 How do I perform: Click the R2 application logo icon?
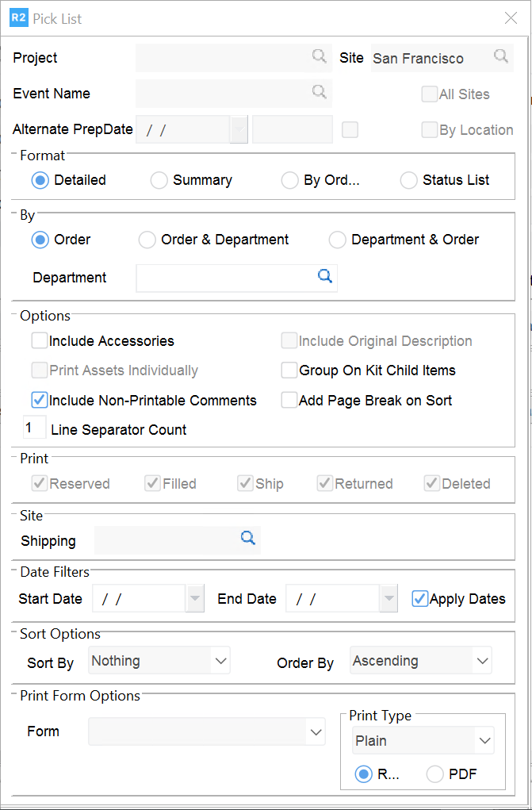(x=18, y=18)
